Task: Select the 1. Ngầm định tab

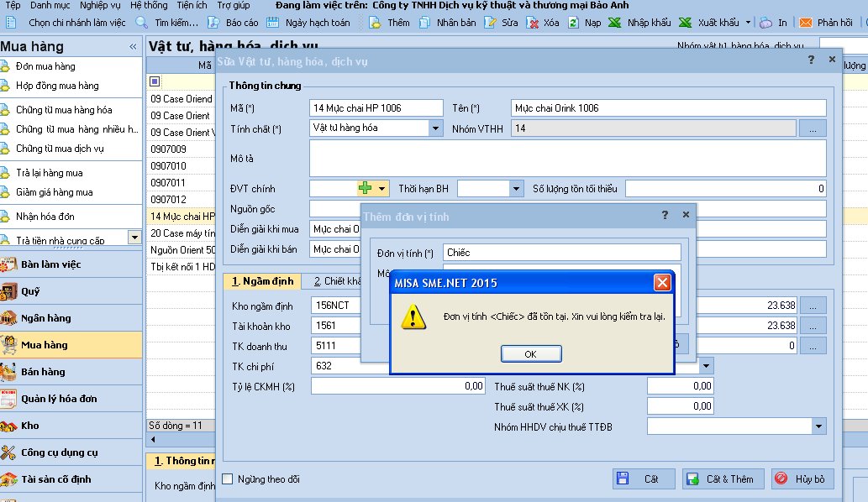Action: coord(262,281)
